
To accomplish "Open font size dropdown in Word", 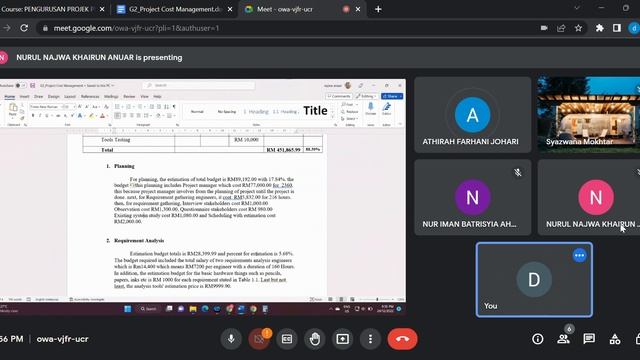I will (x=69, y=107).
